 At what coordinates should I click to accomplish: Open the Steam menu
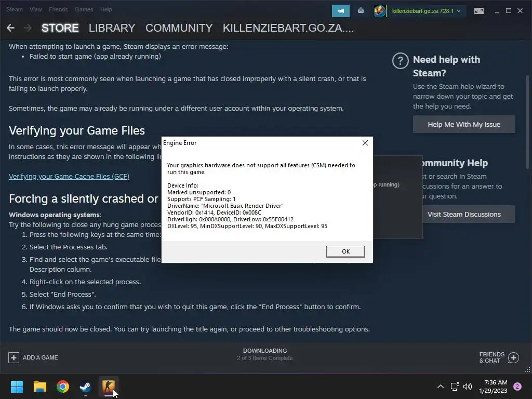click(x=14, y=9)
